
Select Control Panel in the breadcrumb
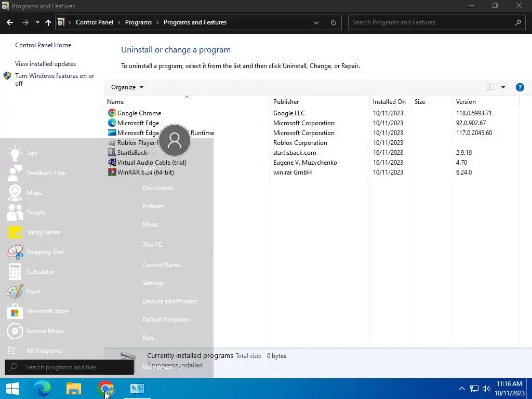(x=95, y=22)
